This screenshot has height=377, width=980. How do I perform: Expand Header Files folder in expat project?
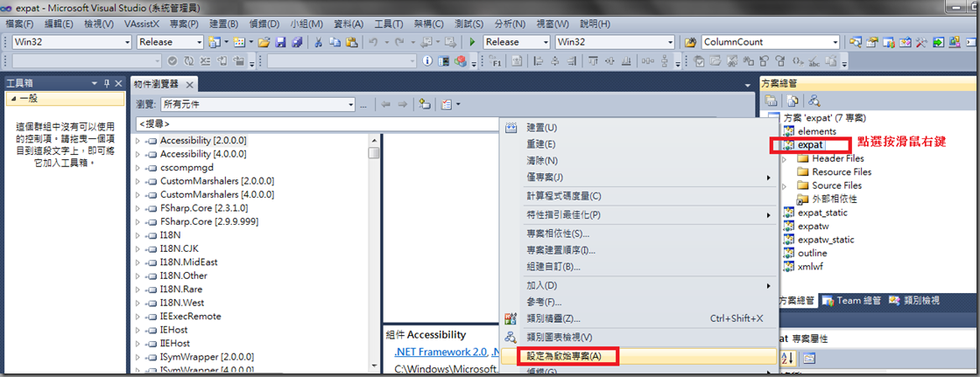[785, 158]
